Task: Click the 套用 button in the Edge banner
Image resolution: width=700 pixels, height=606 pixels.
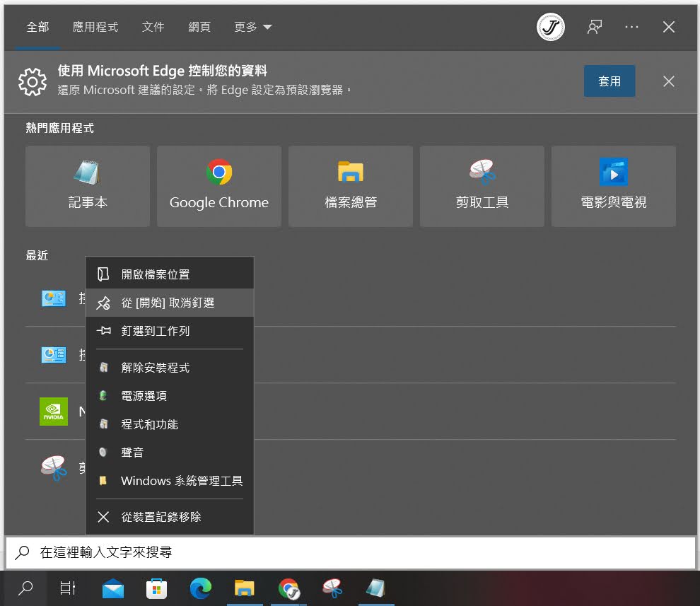Action: [x=609, y=81]
